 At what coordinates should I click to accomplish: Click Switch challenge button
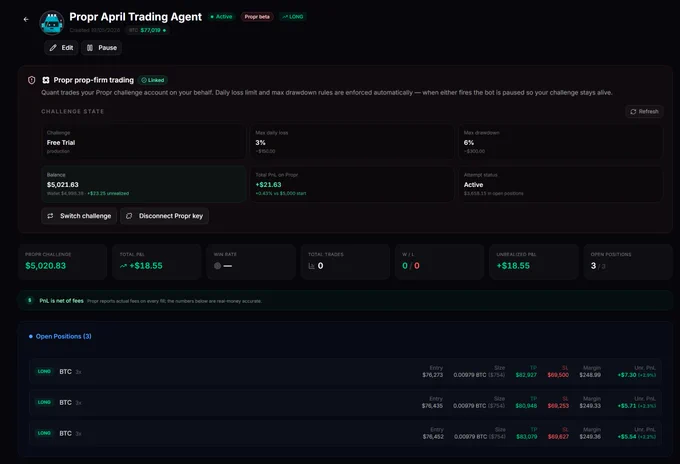[79, 216]
